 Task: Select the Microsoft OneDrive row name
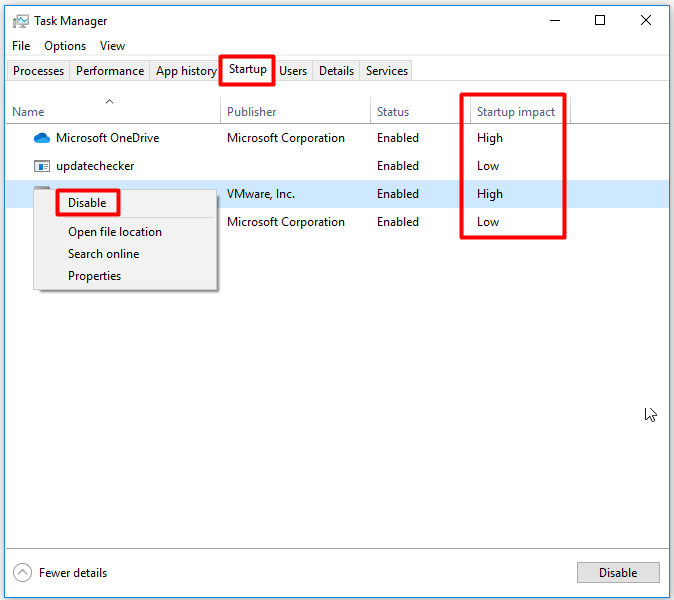click(107, 138)
